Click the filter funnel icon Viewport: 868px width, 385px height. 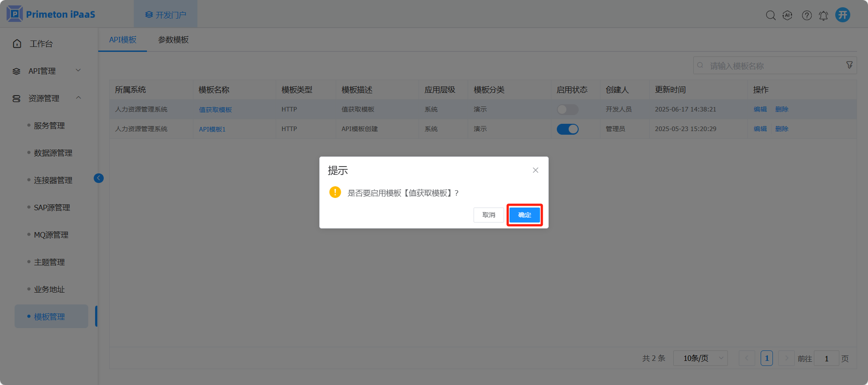click(849, 65)
